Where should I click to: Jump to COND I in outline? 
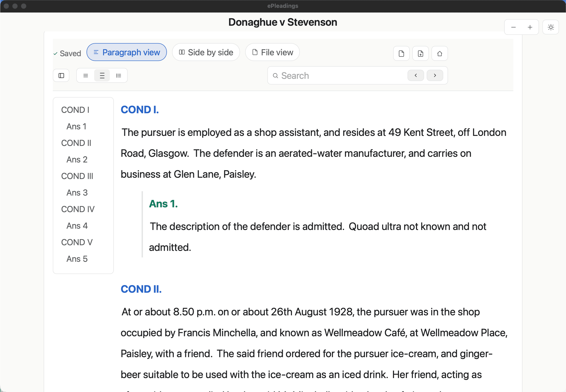75,110
